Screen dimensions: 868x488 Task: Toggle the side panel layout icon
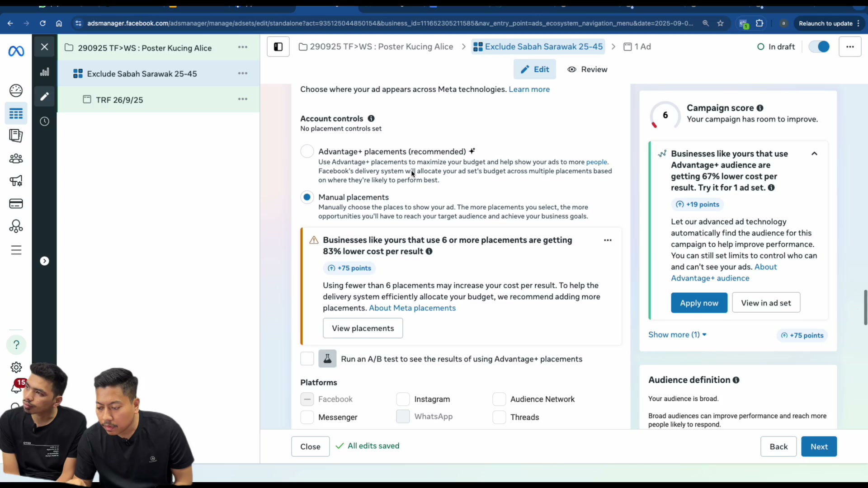(278, 47)
